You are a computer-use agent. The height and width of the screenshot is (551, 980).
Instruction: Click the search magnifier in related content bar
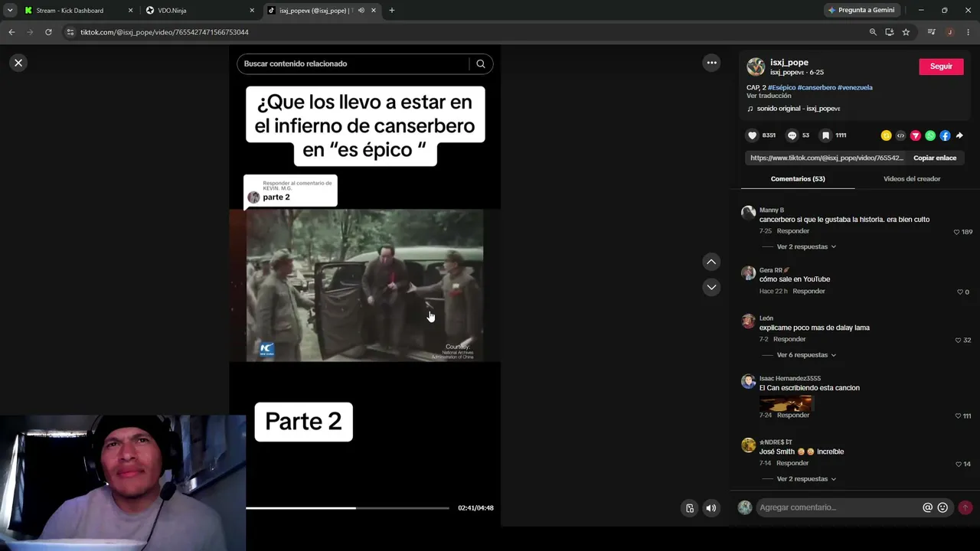click(481, 64)
